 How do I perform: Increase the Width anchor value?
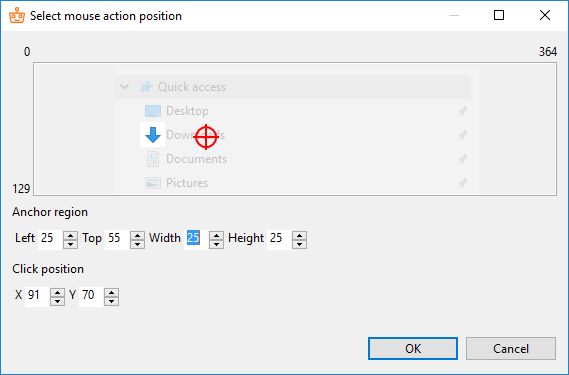(217, 235)
